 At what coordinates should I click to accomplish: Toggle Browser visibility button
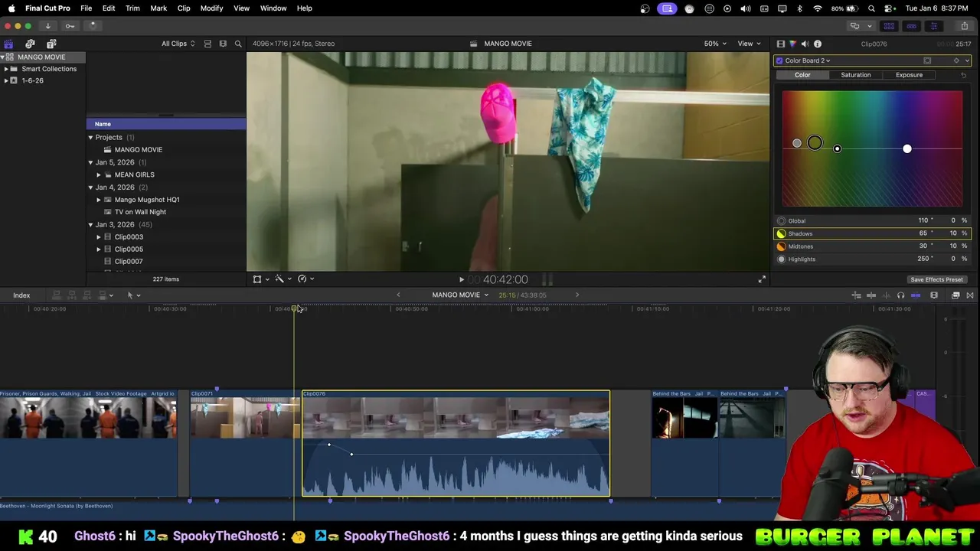click(889, 26)
